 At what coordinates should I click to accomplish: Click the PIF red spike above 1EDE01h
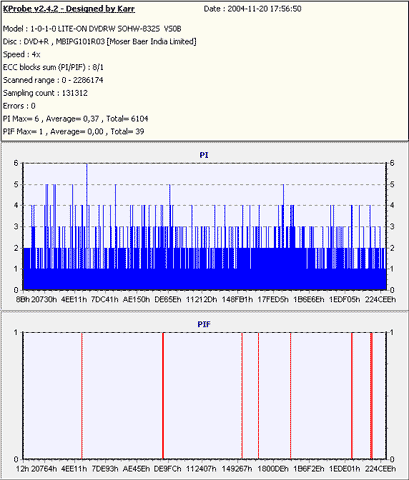pos(352,396)
